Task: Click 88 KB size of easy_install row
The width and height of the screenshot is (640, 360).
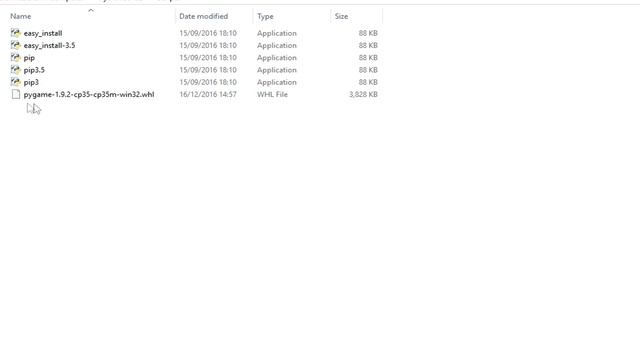Action: (368, 33)
